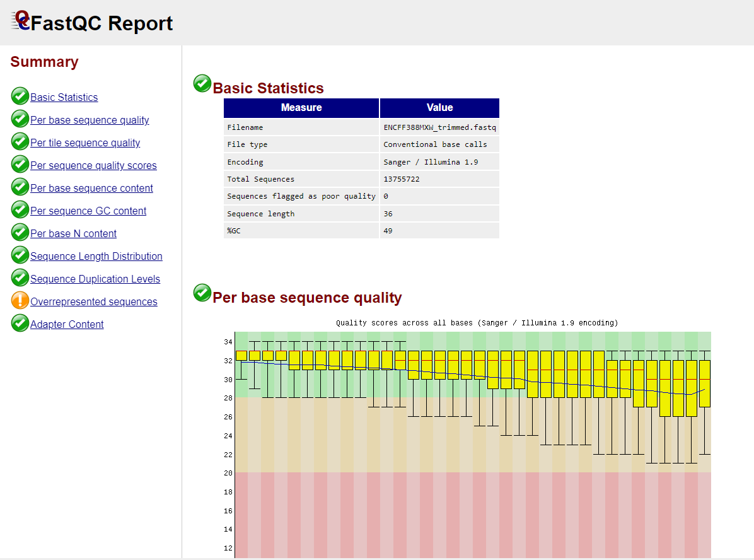This screenshot has width=754, height=560.
Task: Click the Summary sidebar heading
Action: tap(44, 62)
